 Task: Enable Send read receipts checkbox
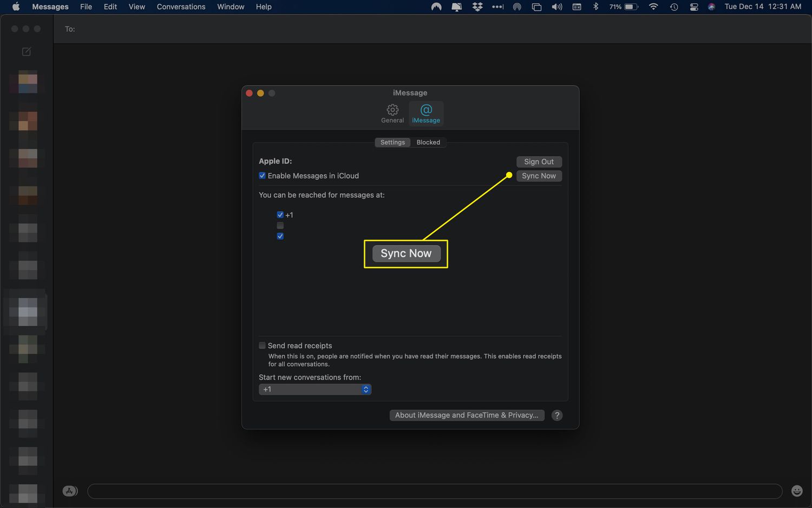[x=263, y=346]
